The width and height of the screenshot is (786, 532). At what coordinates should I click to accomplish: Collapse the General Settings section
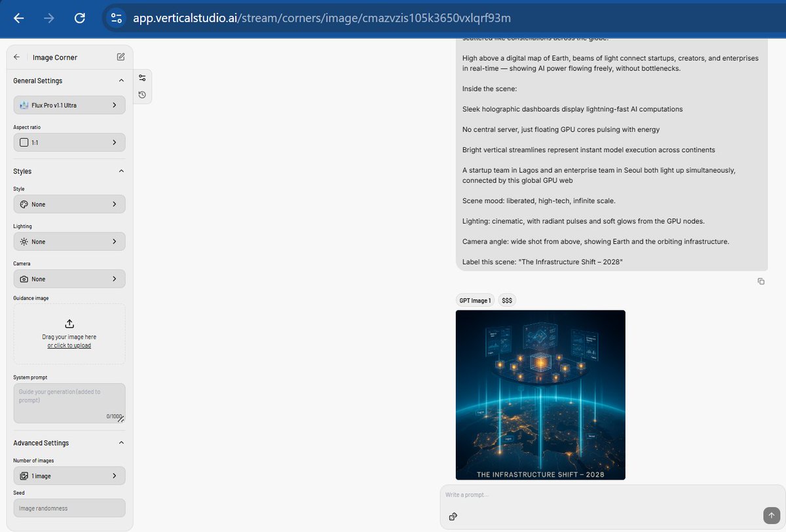(x=121, y=81)
